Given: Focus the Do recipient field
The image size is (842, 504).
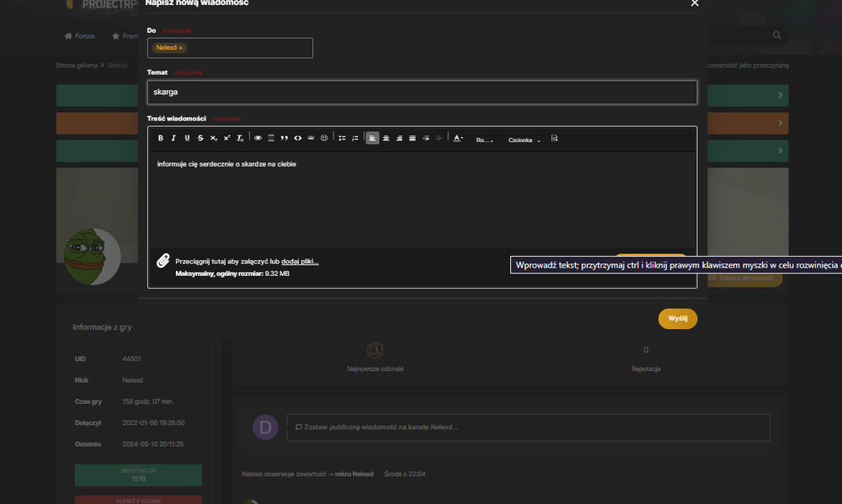Looking at the screenshot, I should point(230,48).
